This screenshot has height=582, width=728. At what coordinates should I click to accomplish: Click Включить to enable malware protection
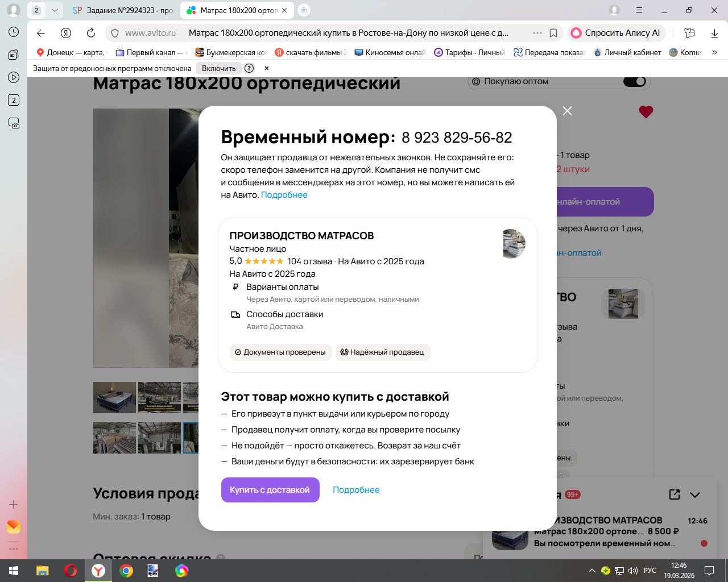tap(219, 68)
